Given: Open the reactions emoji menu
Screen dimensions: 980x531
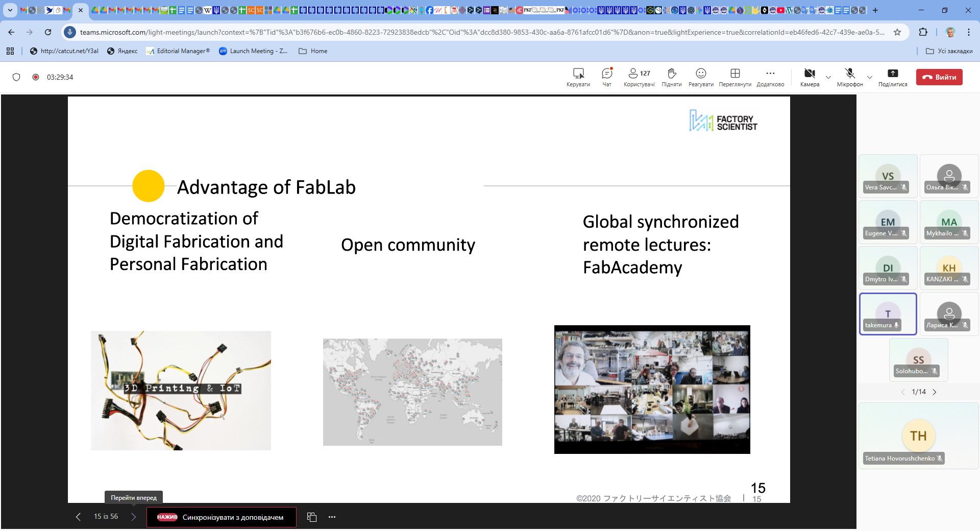Looking at the screenshot, I should [x=701, y=77].
